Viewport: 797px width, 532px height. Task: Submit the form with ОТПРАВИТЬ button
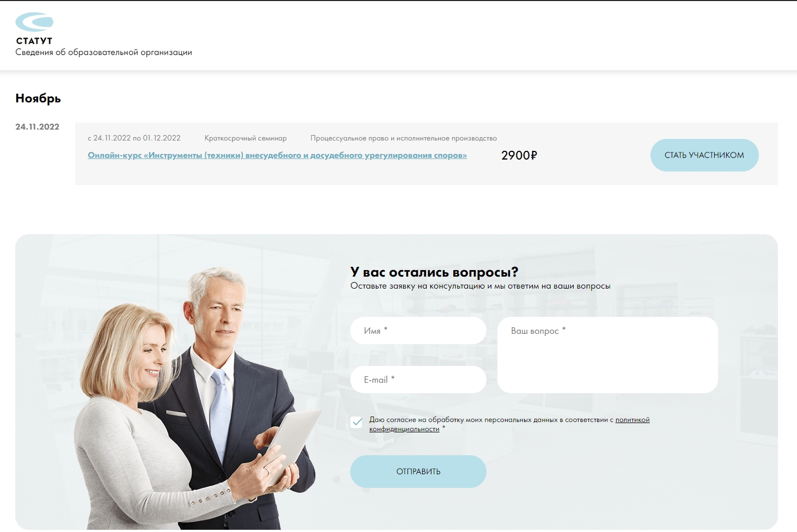coord(418,472)
